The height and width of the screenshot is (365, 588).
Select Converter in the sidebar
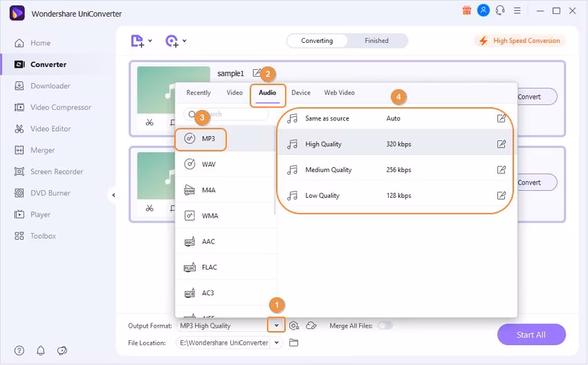[x=40, y=64]
